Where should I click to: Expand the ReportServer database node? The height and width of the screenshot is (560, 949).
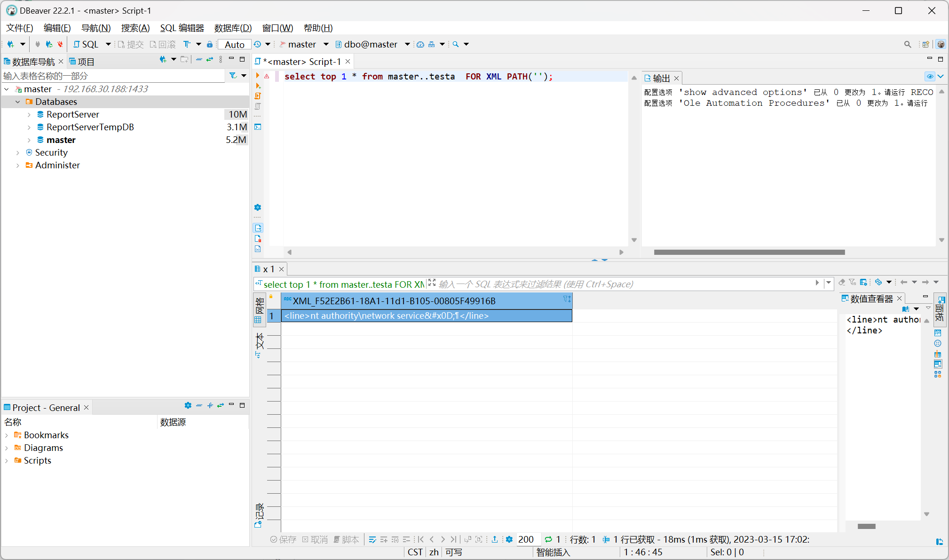coord(29,114)
